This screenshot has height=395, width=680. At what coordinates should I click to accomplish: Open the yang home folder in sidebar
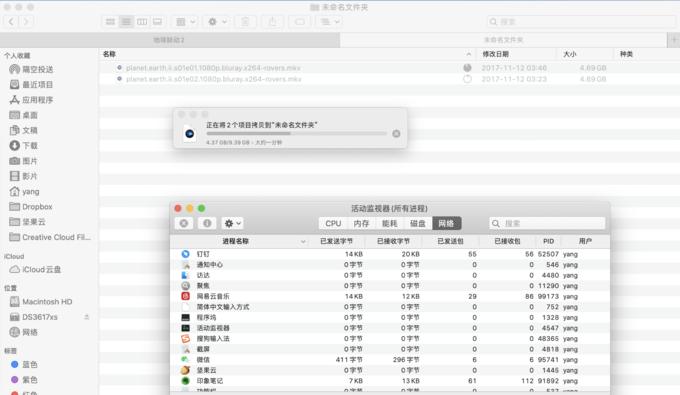(x=25, y=191)
